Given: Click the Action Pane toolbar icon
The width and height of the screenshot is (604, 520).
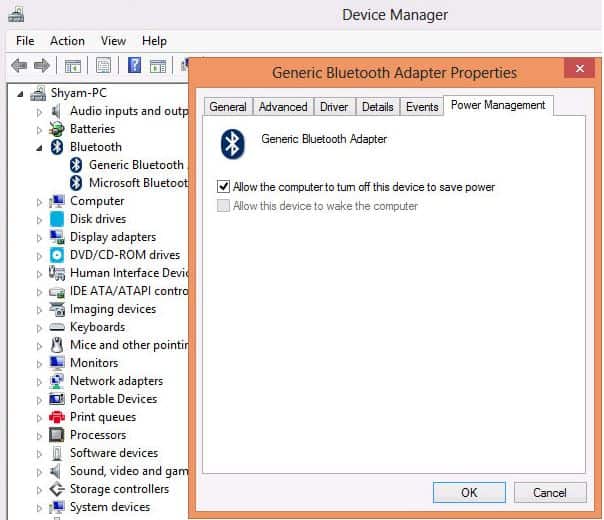Looking at the screenshot, I should [x=158, y=66].
